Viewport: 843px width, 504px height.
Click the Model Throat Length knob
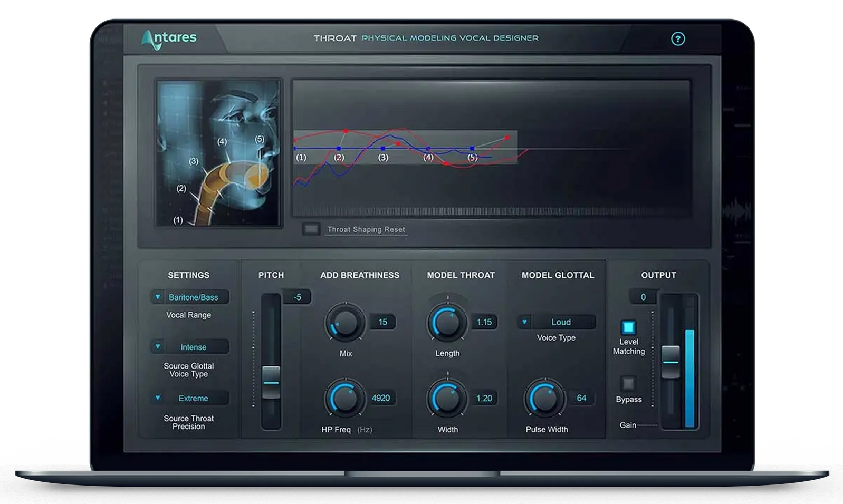(447, 322)
